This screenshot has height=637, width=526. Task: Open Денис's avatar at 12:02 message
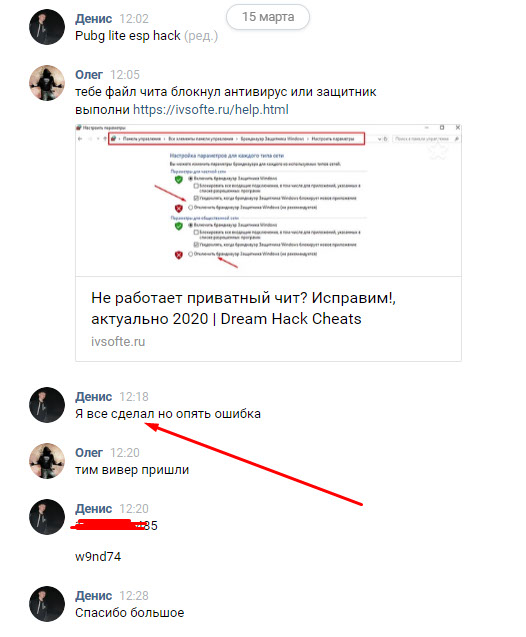coord(47,27)
